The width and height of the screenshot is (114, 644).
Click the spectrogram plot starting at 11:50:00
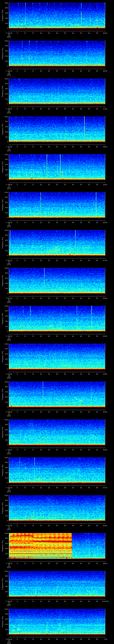57,243
